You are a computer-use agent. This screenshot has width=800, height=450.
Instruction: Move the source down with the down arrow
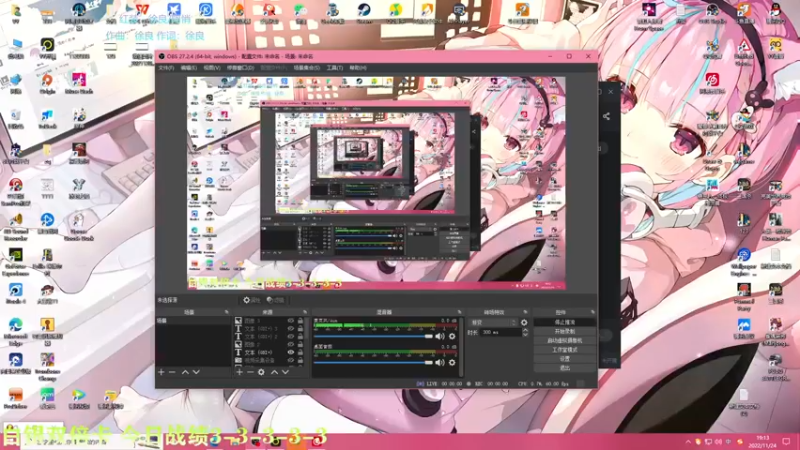pos(286,372)
